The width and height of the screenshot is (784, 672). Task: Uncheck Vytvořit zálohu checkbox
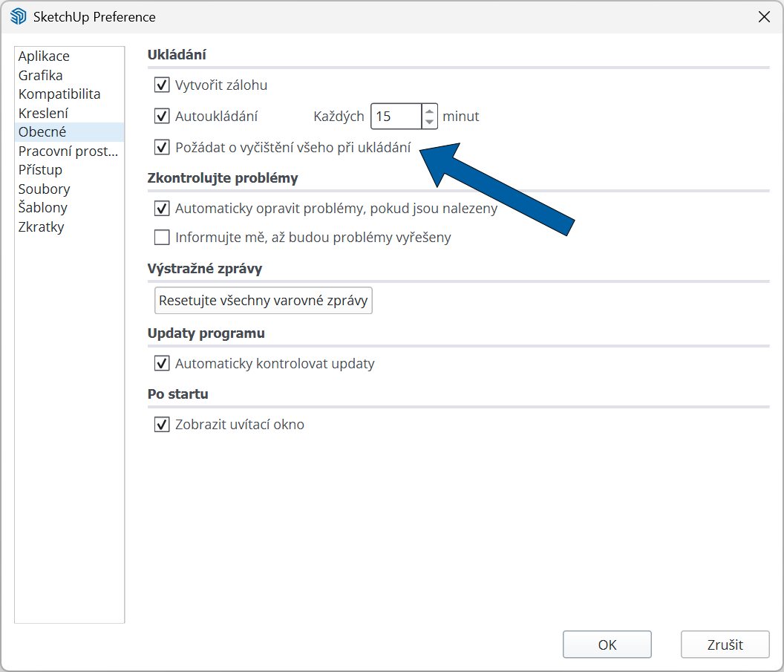click(x=162, y=85)
